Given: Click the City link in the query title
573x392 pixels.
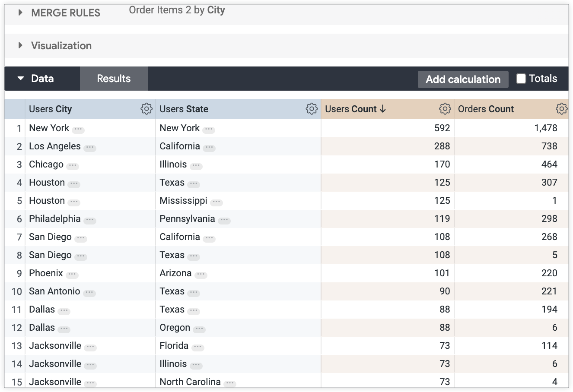Looking at the screenshot, I should click(x=216, y=9).
